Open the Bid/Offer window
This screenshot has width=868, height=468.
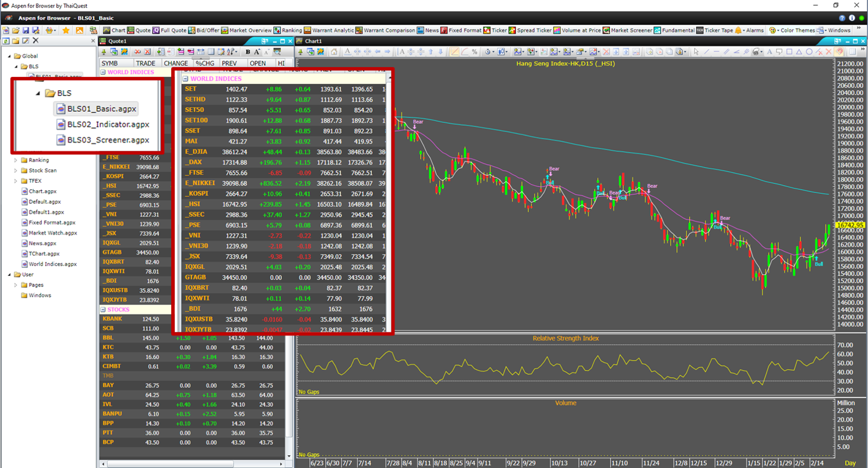[x=204, y=30]
